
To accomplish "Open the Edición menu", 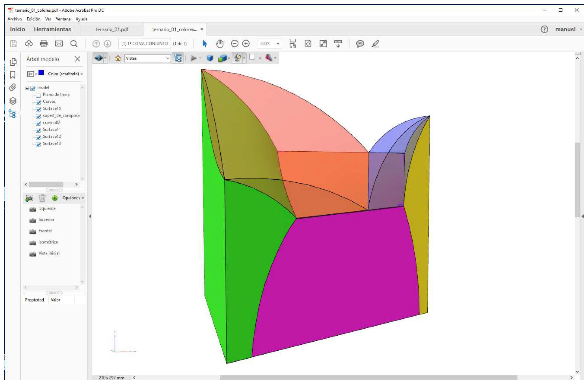I will [33, 19].
